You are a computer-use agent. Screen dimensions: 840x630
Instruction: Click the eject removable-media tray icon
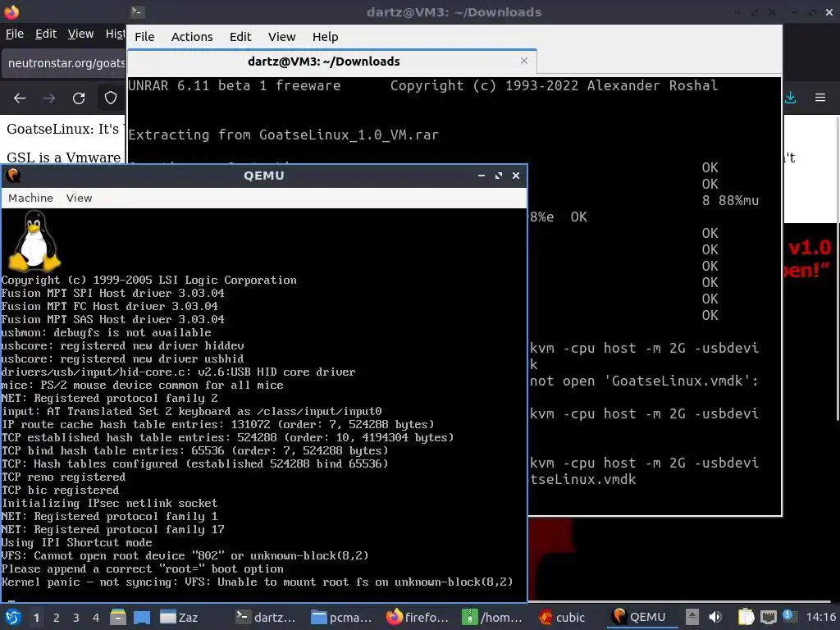(692, 617)
